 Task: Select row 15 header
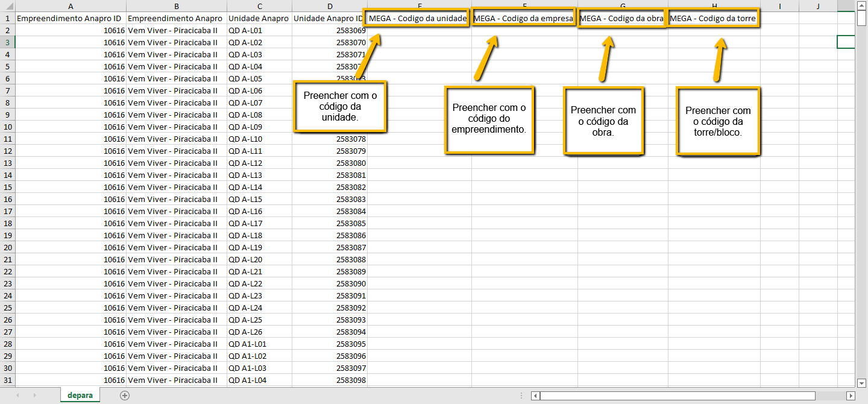[7, 187]
